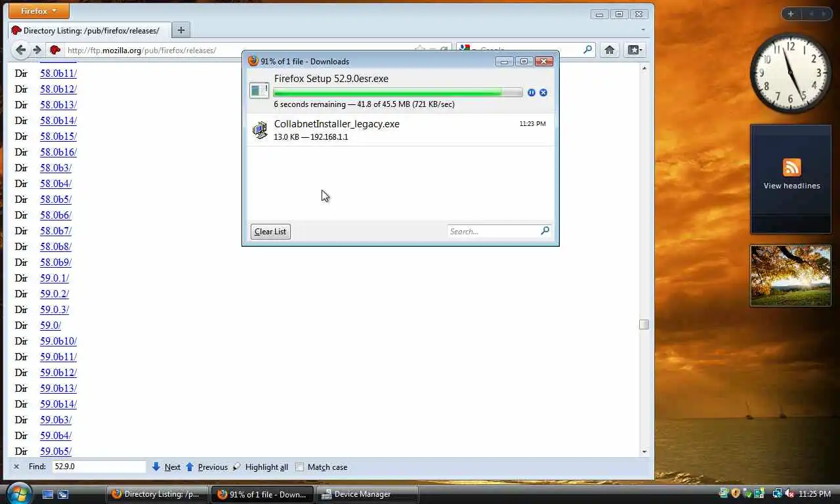Viewport: 840px width, 504px height.
Task: Click the page vertical scrollbar thumb
Action: [x=644, y=325]
